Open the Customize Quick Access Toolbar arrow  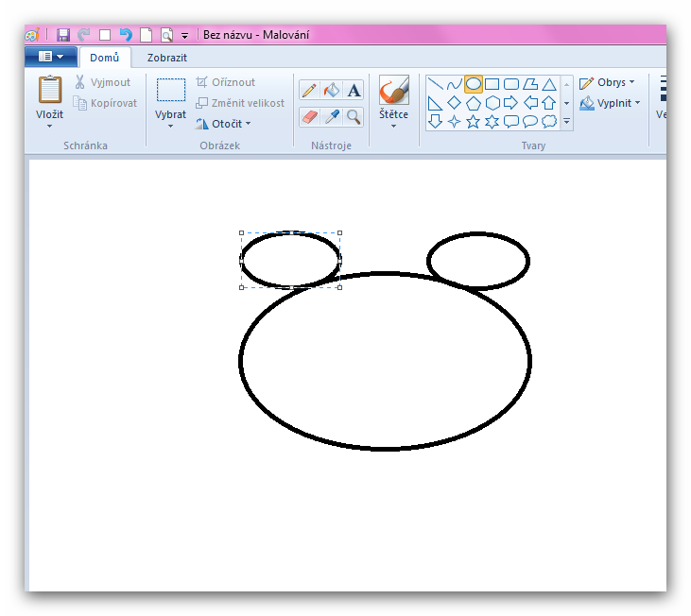coord(184,36)
